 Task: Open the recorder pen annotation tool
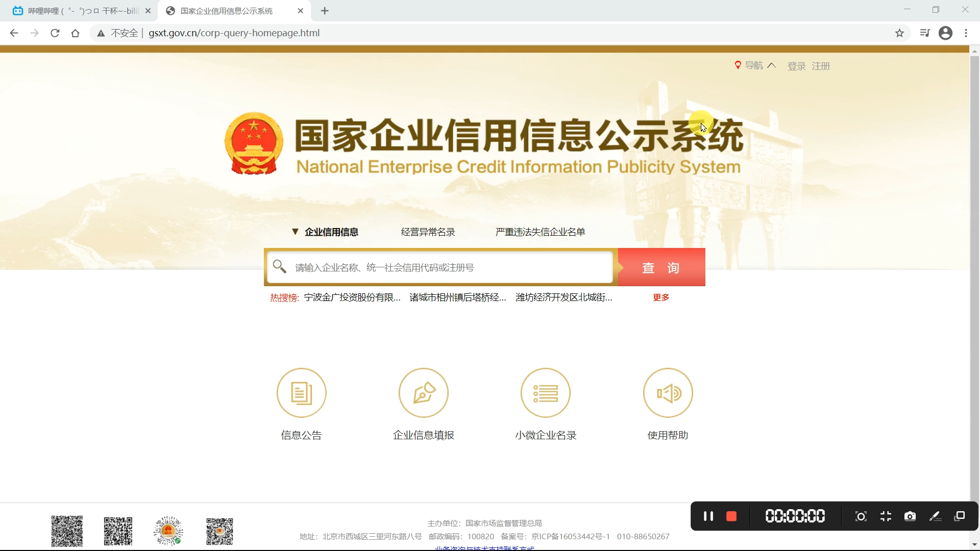935,516
